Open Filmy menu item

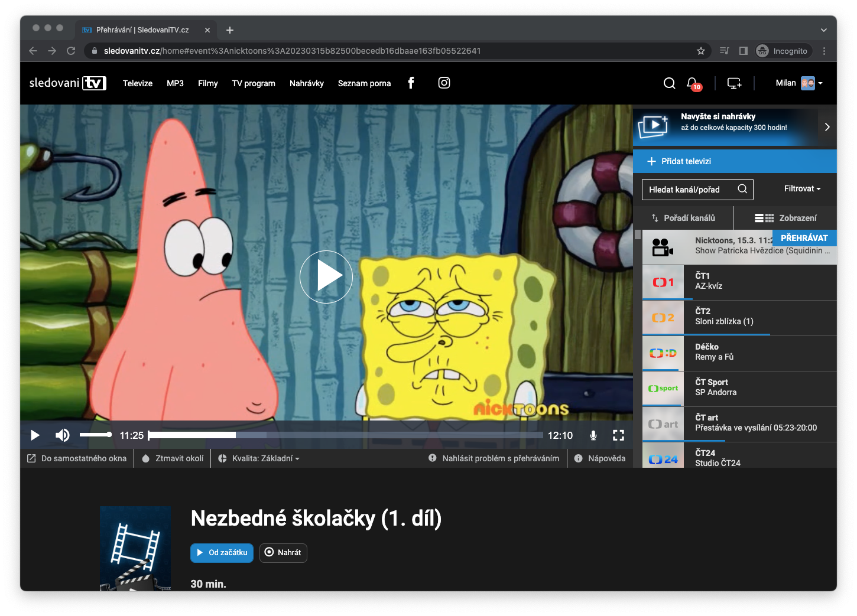207,83
